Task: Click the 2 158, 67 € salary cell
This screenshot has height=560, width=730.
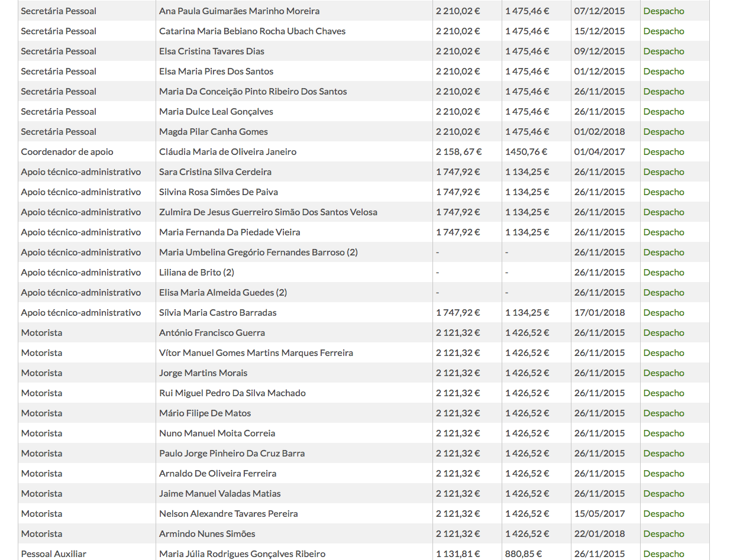Action: [458, 152]
